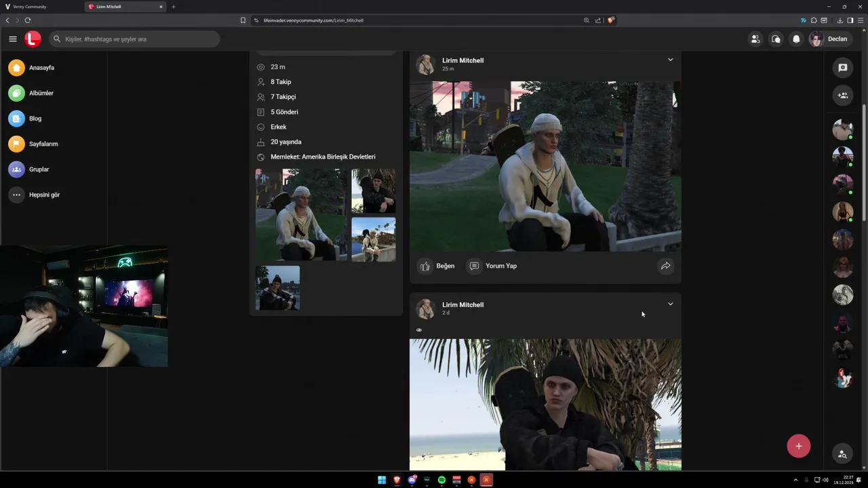Toggle the browser sidebar panel
This screenshot has width=868, height=488.
(850, 20)
